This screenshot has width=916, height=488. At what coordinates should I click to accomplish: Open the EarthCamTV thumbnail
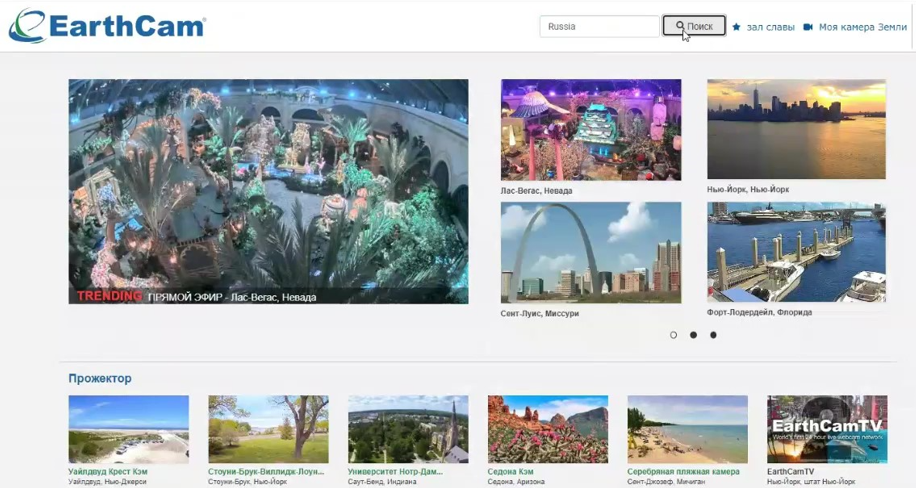(x=826, y=428)
